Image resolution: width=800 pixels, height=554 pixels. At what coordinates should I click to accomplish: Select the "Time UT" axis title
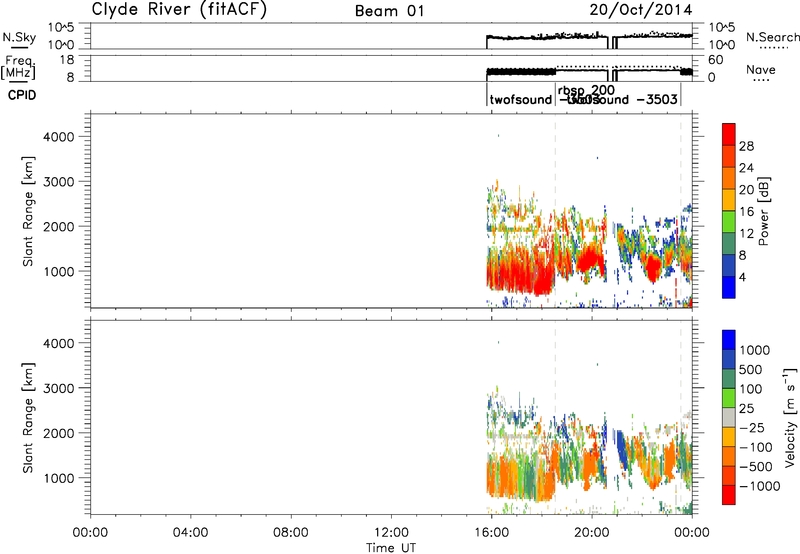click(x=391, y=548)
